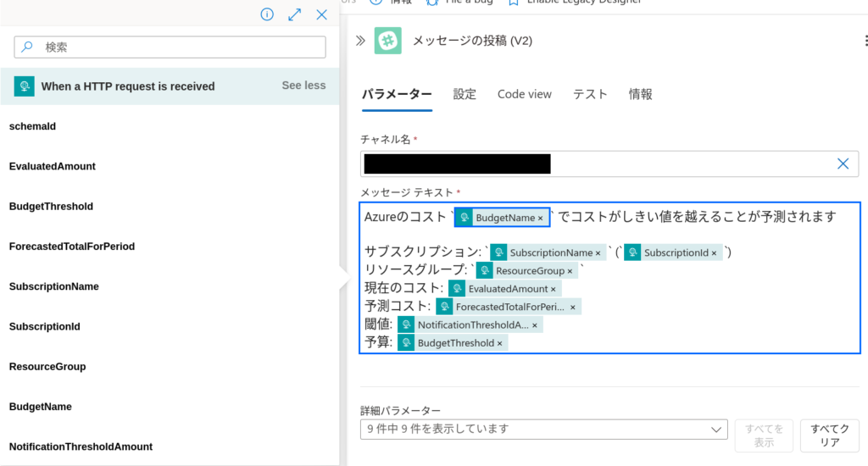Click the SubscriptionName token icon in message
The width and height of the screenshot is (868, 466).
pos(498,252)
